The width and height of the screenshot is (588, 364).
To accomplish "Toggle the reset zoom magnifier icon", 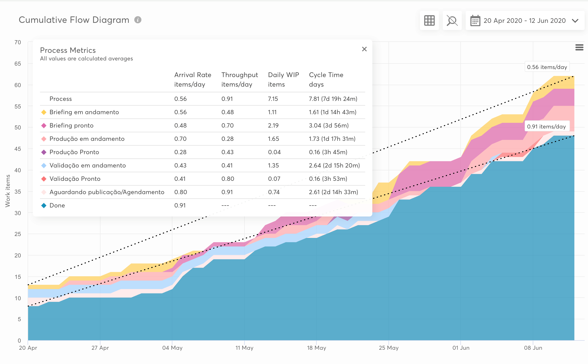I will [x=452, y=20].
